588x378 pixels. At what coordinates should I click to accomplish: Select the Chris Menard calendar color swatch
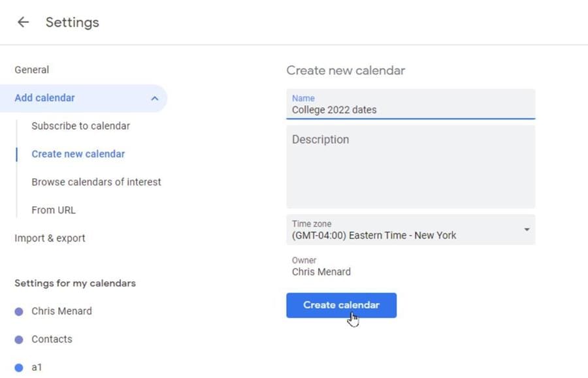coord(18,311)
